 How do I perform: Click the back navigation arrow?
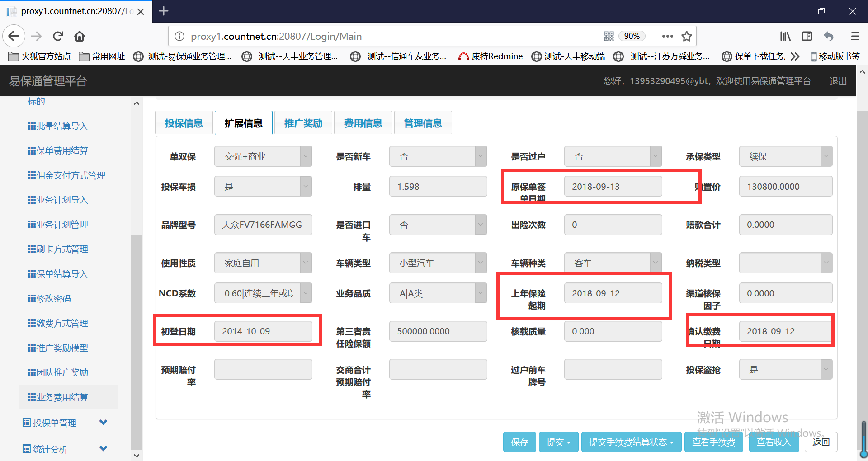(14, 36)
